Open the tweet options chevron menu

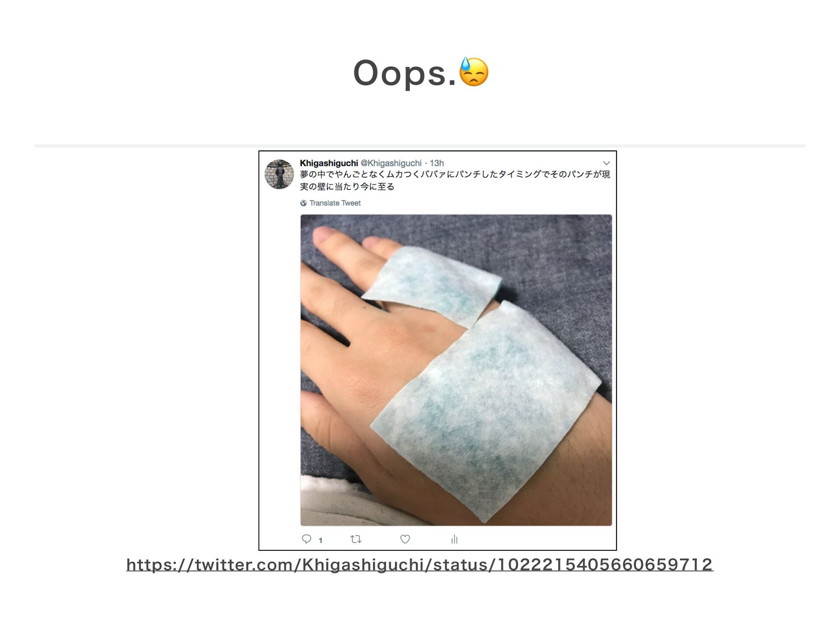pos(606,163)
